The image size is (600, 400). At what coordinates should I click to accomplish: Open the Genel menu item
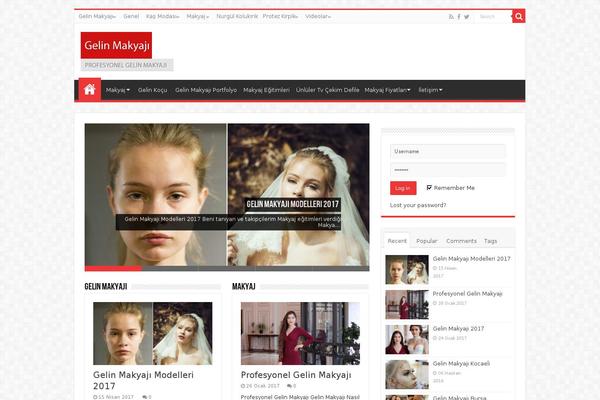(131, 16)
